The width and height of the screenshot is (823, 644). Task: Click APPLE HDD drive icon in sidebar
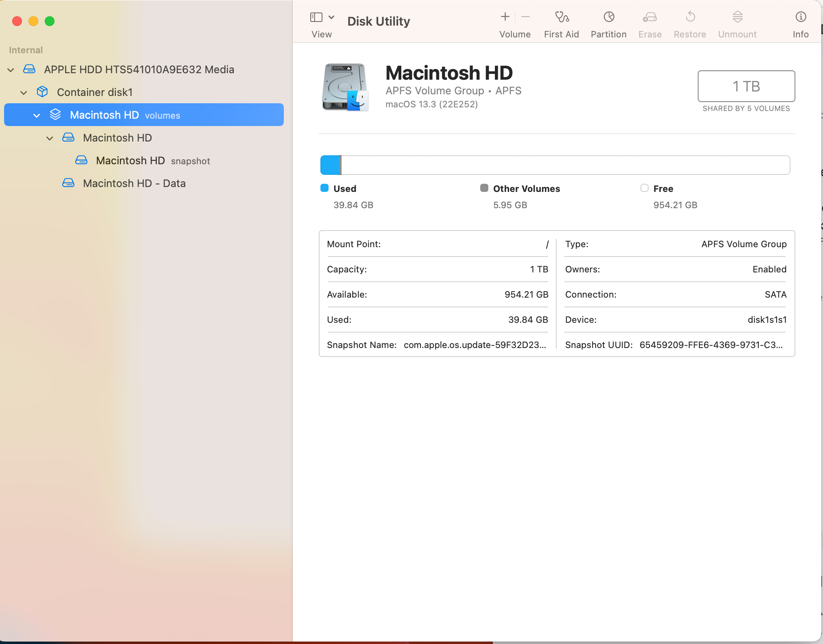coord(29,69)
